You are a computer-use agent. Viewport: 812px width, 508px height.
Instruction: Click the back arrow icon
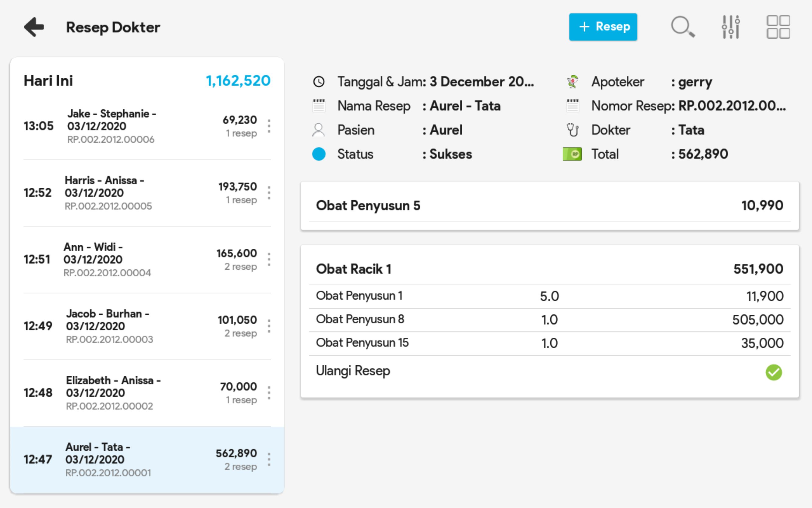click(x=34, y=27)
